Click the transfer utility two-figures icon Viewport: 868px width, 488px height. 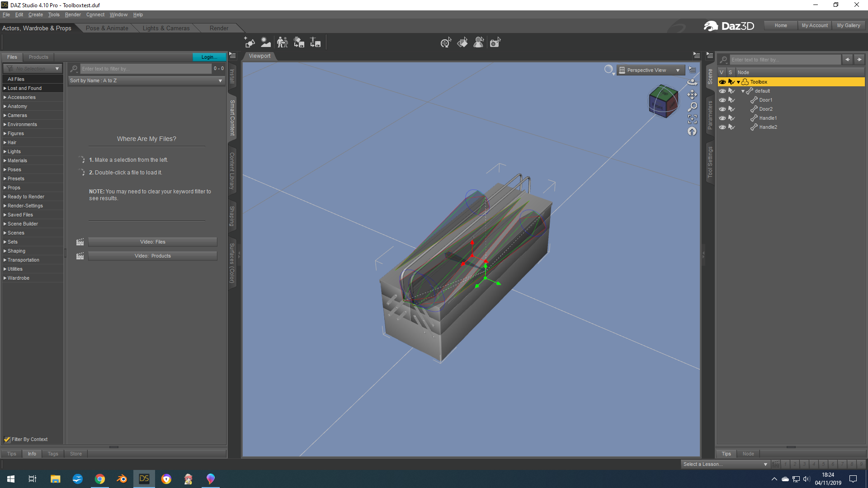(282, 42)
